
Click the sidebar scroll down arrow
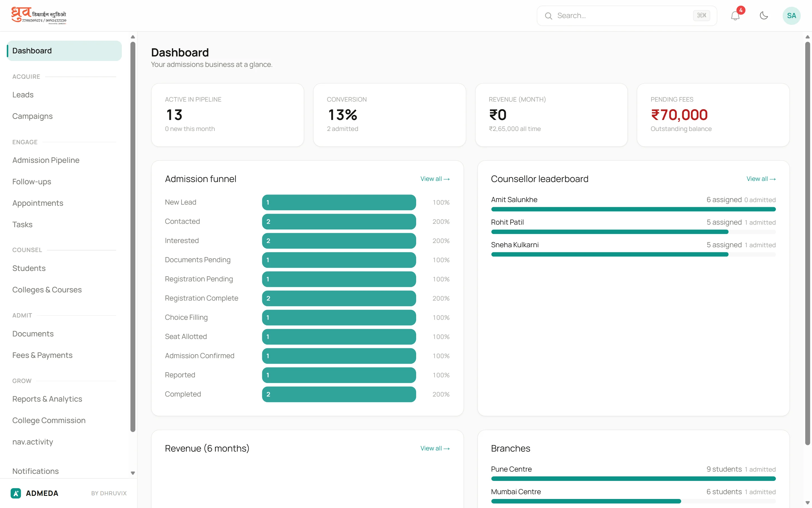pos(133,473)
